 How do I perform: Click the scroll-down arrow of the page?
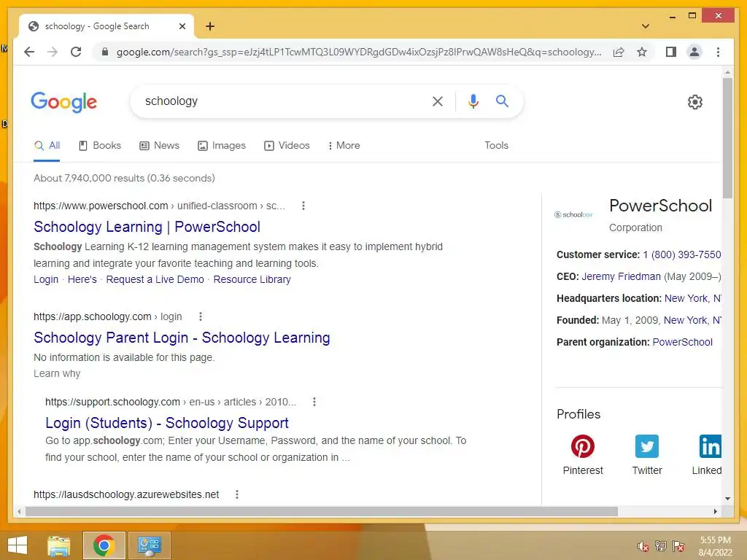click(x=727, y=499)
